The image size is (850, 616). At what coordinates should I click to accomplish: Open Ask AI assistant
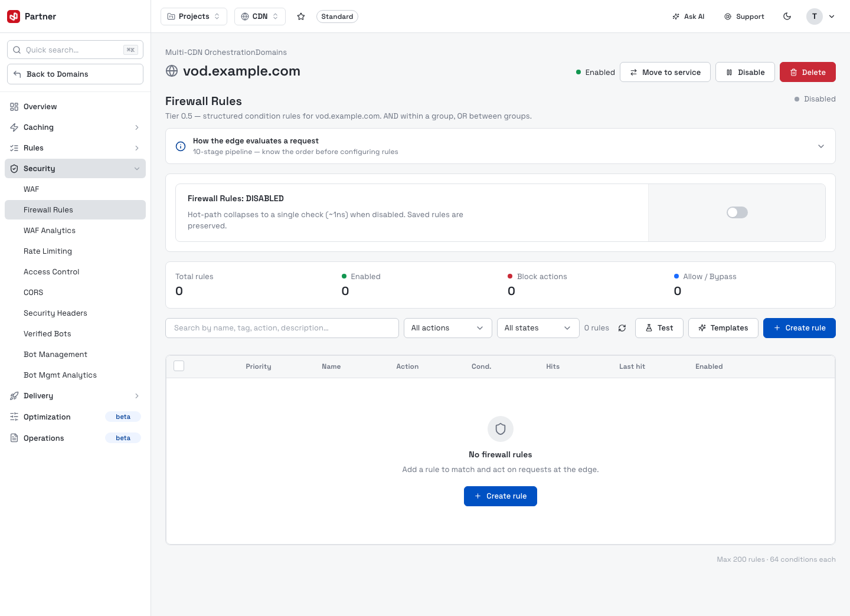pyautogui.click(x=688, y=17)
